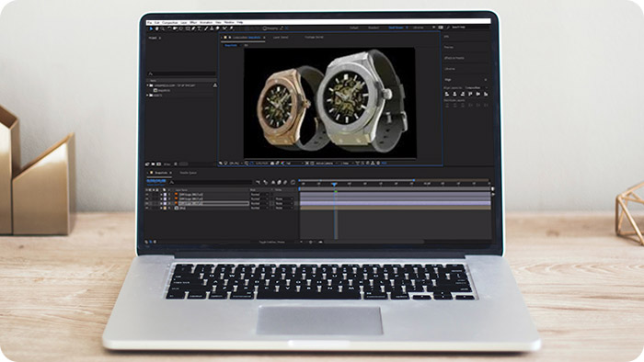Open track matte dropdown for timeline layer 3
The width and height of the screenshot is (644, 362).
point(283,203)
